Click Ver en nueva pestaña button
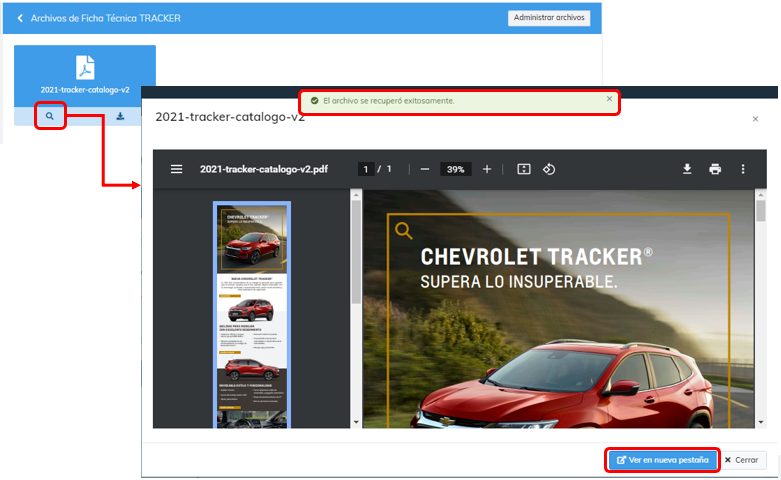The width and height of the screenshot is (781, 480). (662, 460)
